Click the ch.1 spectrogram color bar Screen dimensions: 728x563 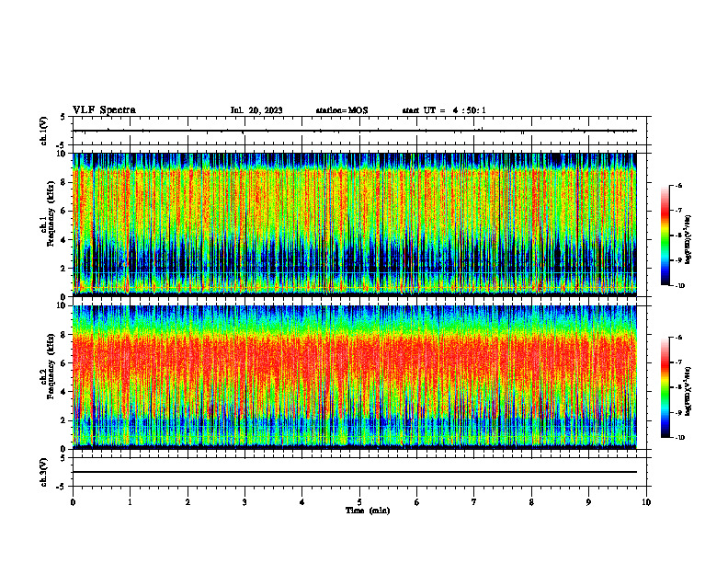[665, 236]
